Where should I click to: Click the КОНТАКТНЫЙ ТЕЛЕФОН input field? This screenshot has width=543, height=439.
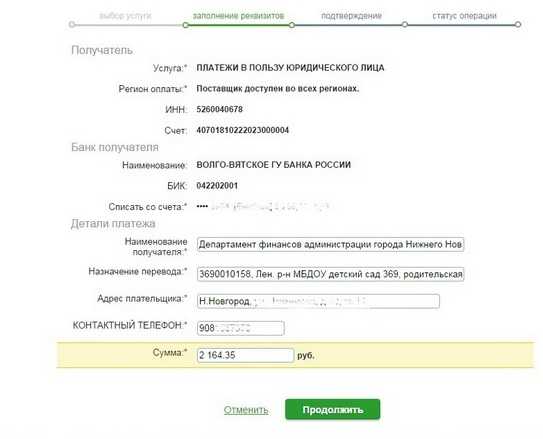241,328
